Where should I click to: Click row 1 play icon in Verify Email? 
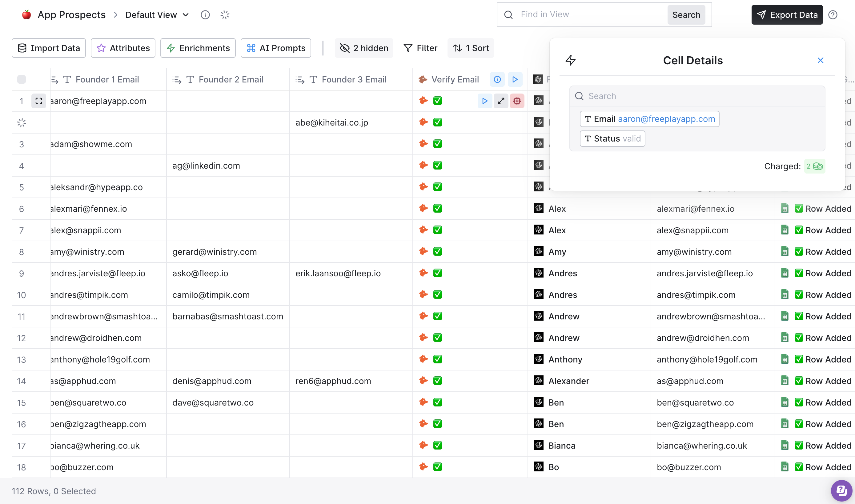(485, 101)
